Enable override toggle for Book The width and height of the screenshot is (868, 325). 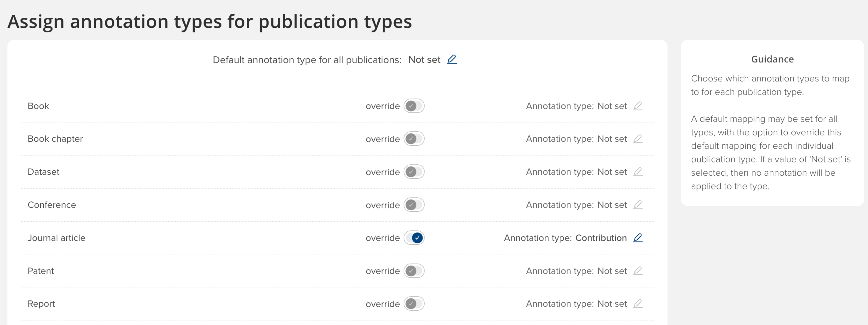coord(414,106)
